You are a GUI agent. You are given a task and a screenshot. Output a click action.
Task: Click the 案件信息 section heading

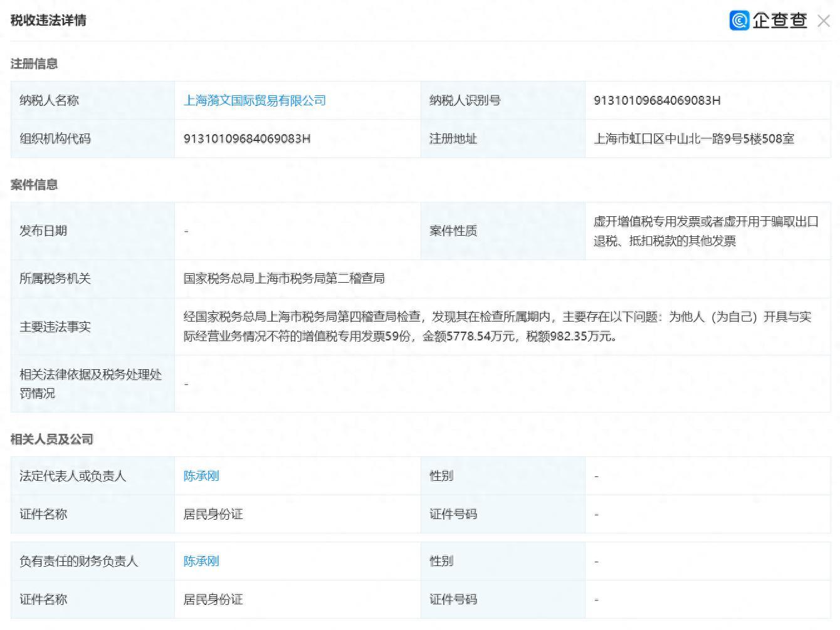click(x=34, y=184)
